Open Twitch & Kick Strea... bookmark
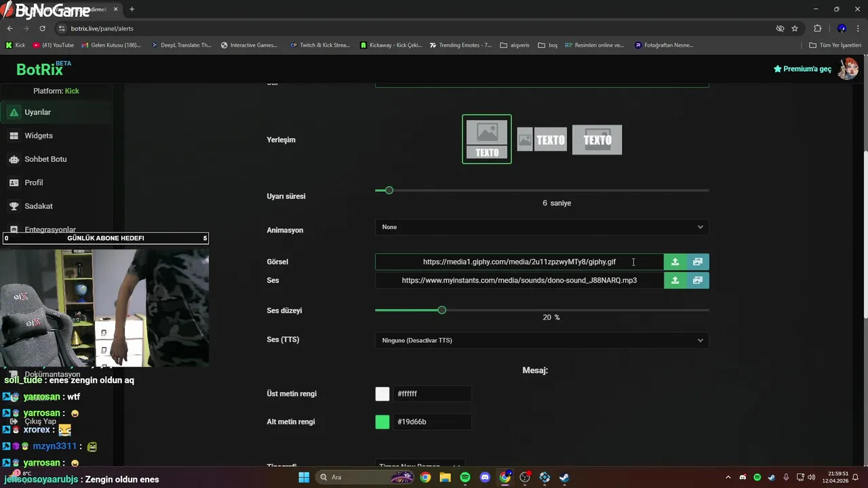Screen dimensions: 868x488 [x=319, y=45]
